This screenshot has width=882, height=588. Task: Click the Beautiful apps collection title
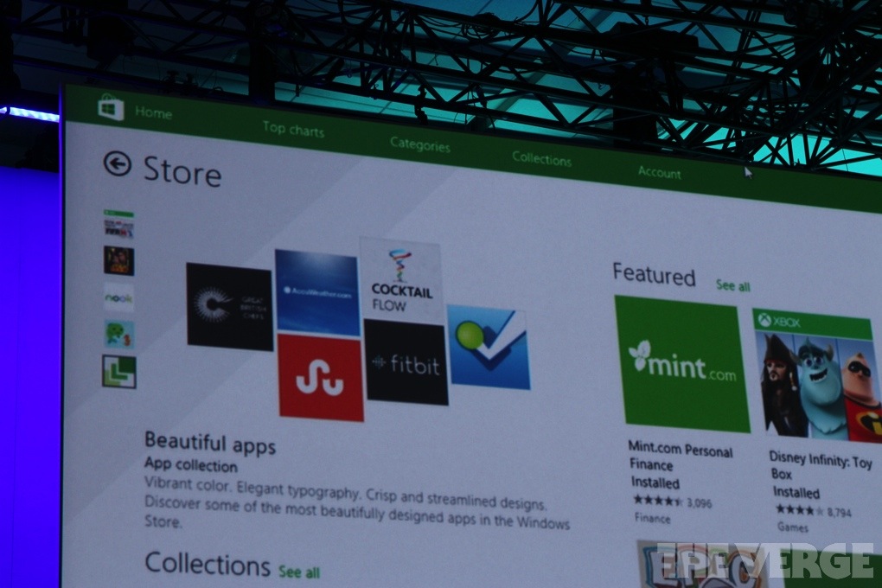coord(210,444)
